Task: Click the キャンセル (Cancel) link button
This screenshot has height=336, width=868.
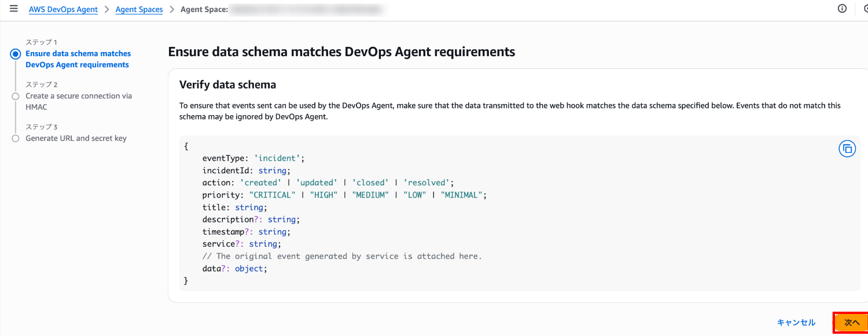Action: click(796, 323)
